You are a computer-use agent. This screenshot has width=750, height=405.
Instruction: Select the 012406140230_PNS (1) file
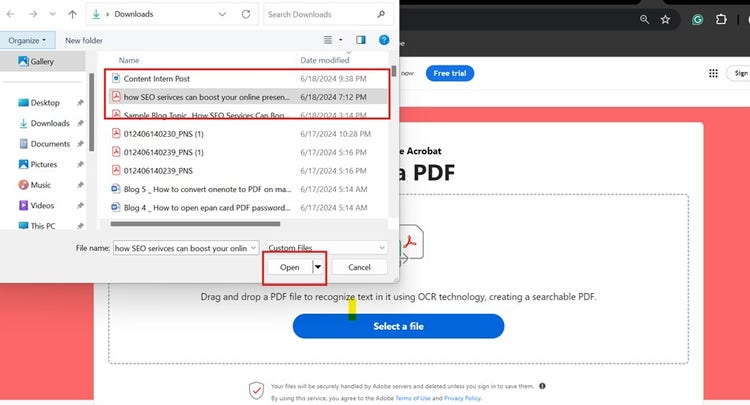click(x=248, y=134)
